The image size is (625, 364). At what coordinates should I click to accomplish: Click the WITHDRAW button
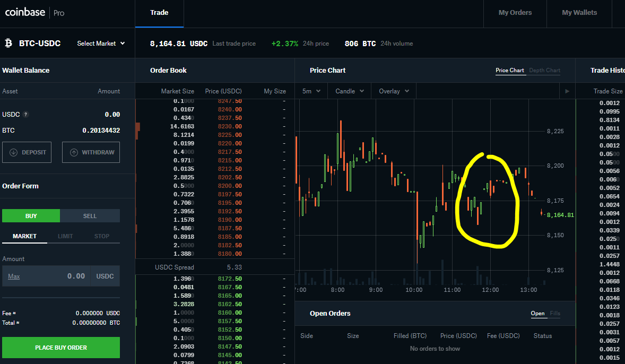[x=91, y=152]
